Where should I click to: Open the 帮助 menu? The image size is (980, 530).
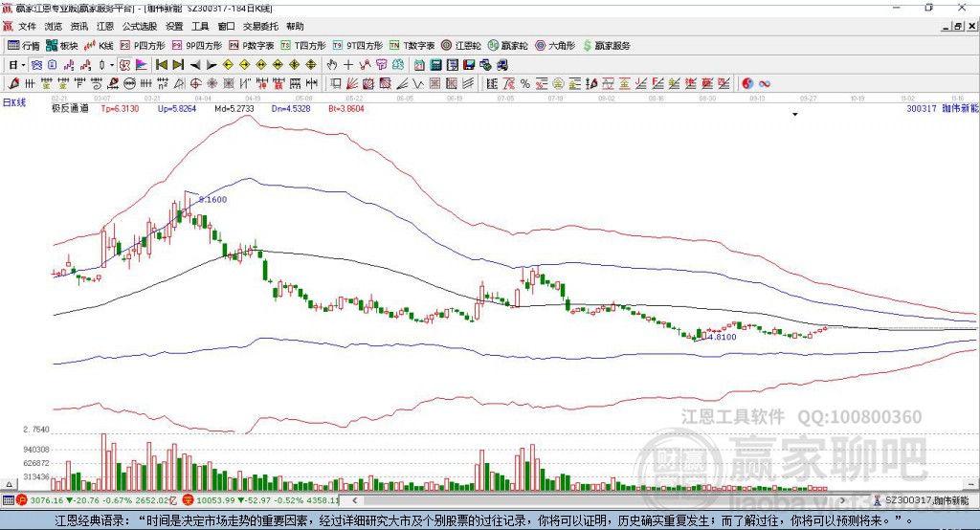coord(295,26)
